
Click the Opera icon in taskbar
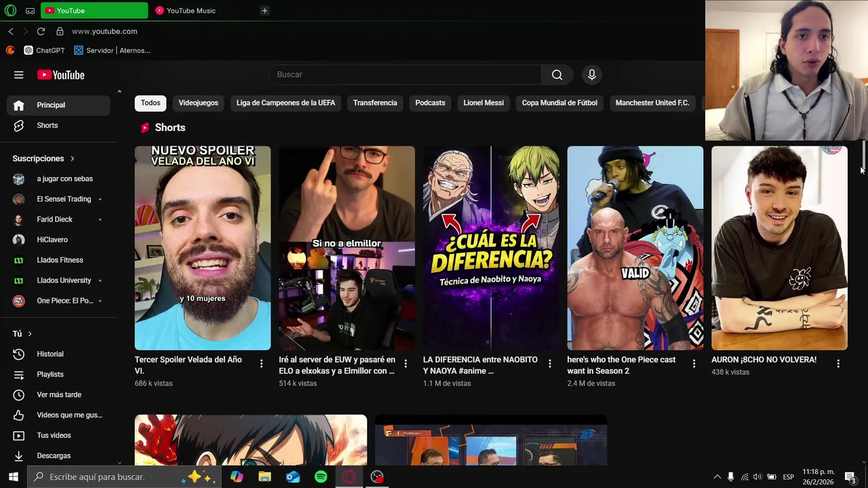click(349, 476)
